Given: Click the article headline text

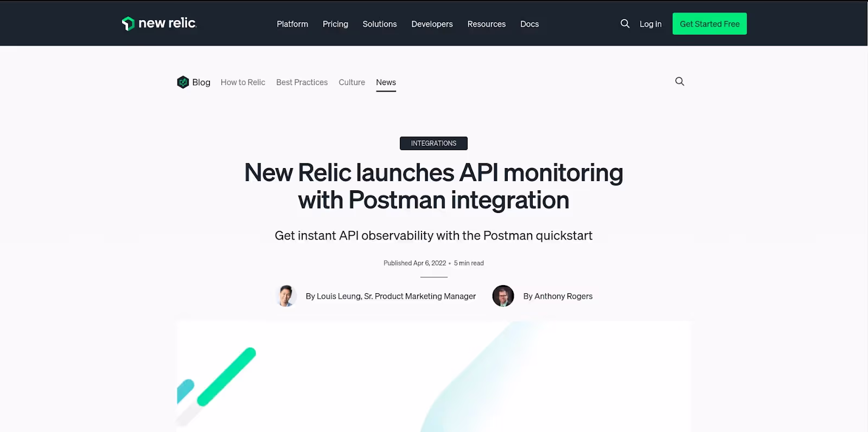Looking at the screenshot, I should click(433, 186).
